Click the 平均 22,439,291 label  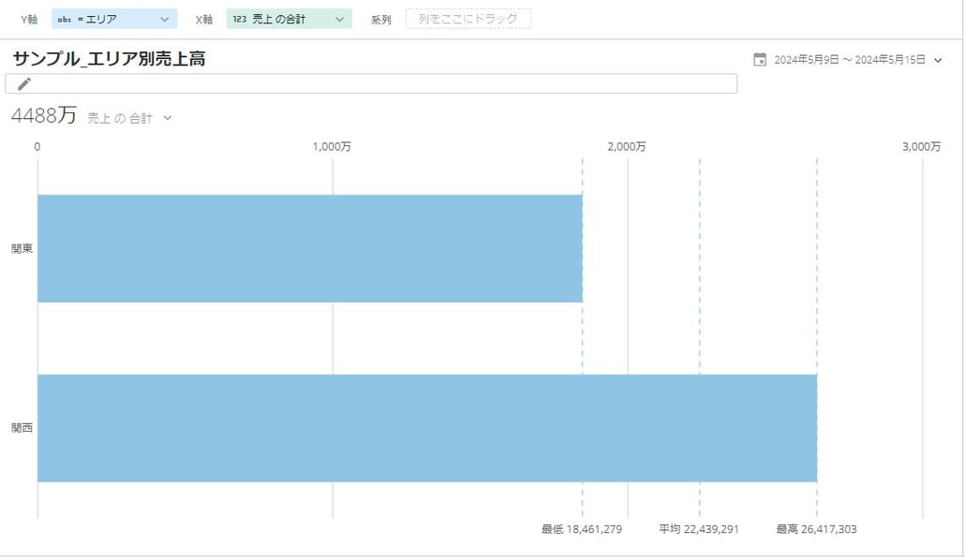coord(699,529)
